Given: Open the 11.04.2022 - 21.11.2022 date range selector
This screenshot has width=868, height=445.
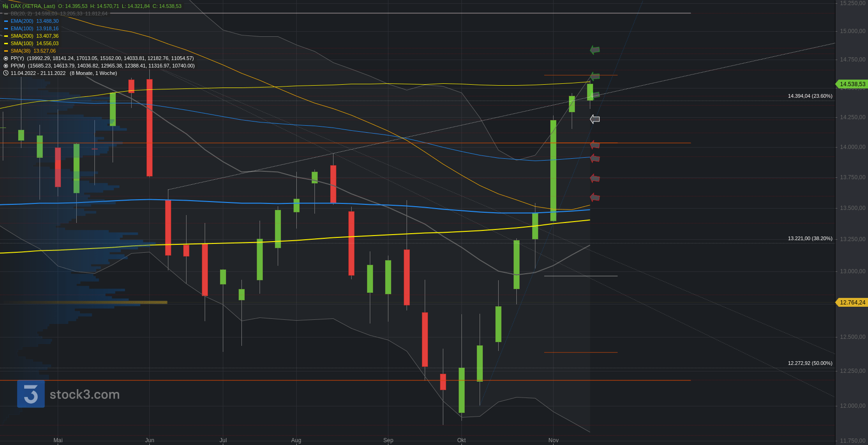Looking at the screenshot, I should [x=38, y=73].
